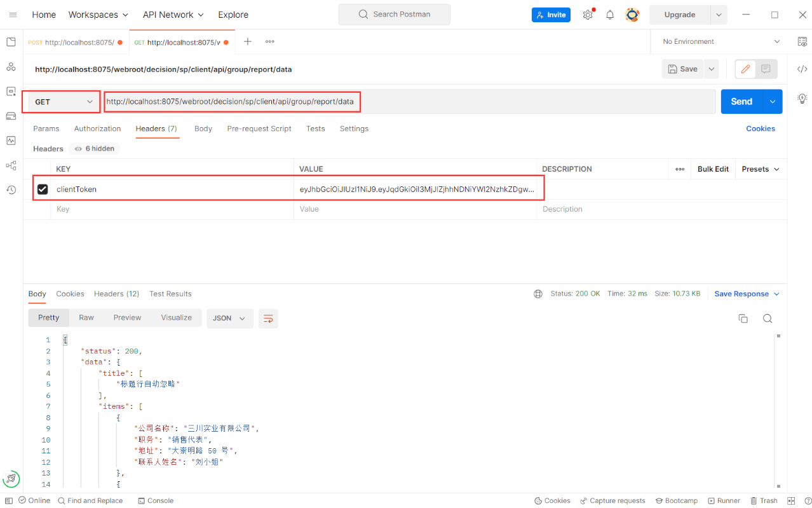Switch to the Params tab
Viewport: 812px width, 508px height.
(46, 128)
